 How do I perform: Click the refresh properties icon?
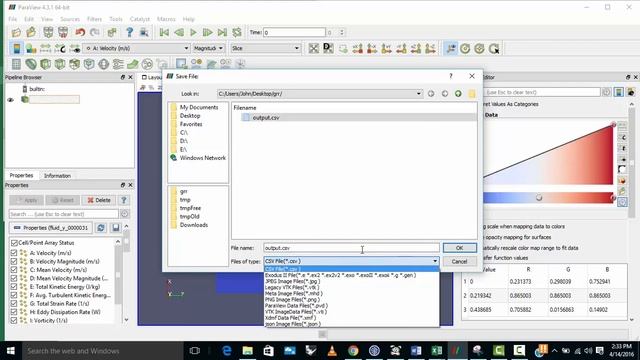[x=101, y=228]
